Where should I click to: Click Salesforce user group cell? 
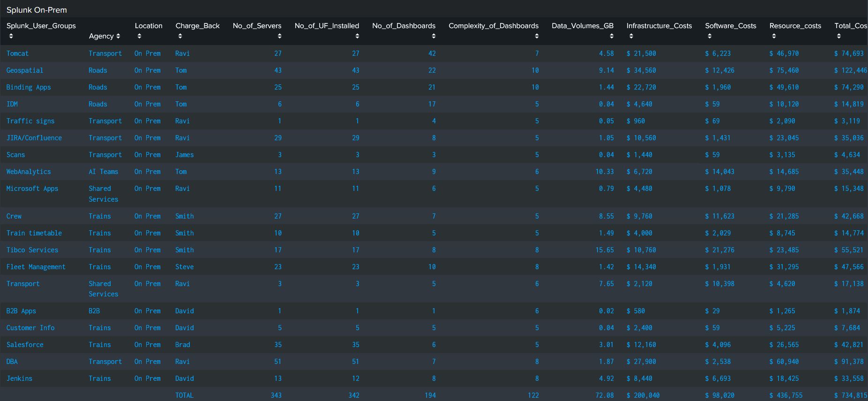25,345
